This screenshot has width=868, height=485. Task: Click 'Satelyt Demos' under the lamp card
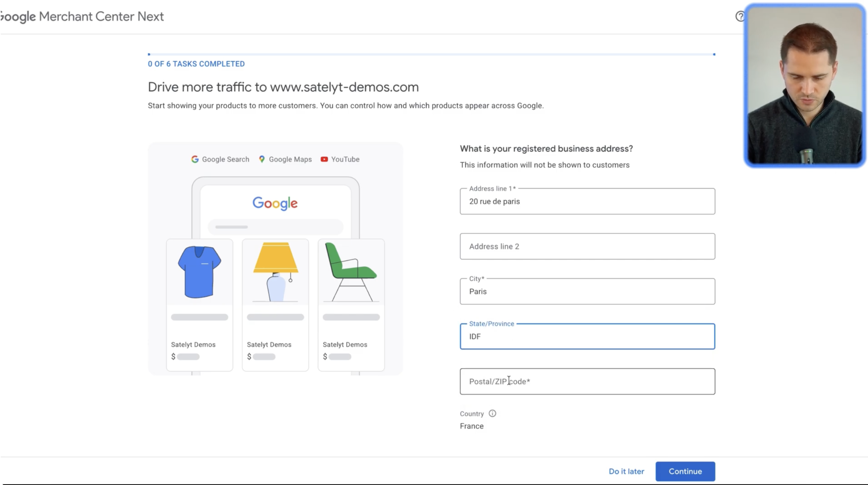(269, 345)
